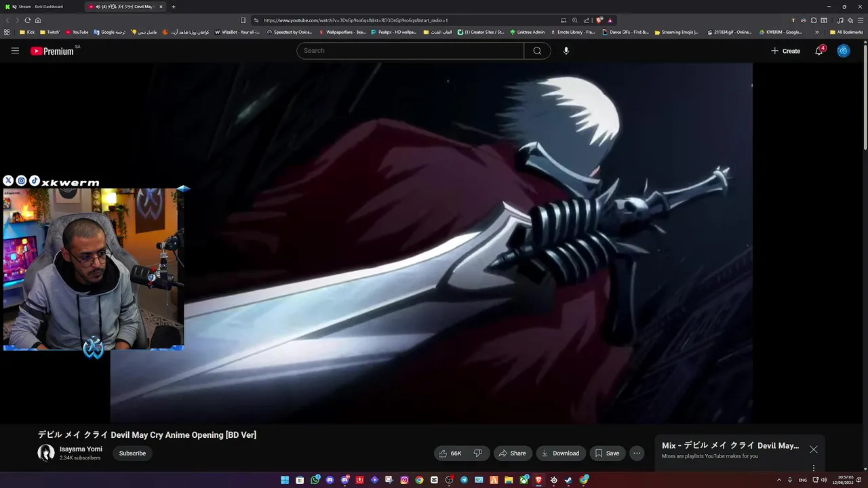
Task: Open Mix playlist options three-dot menu
Action: pyautogui.click(x=814, y=468)
